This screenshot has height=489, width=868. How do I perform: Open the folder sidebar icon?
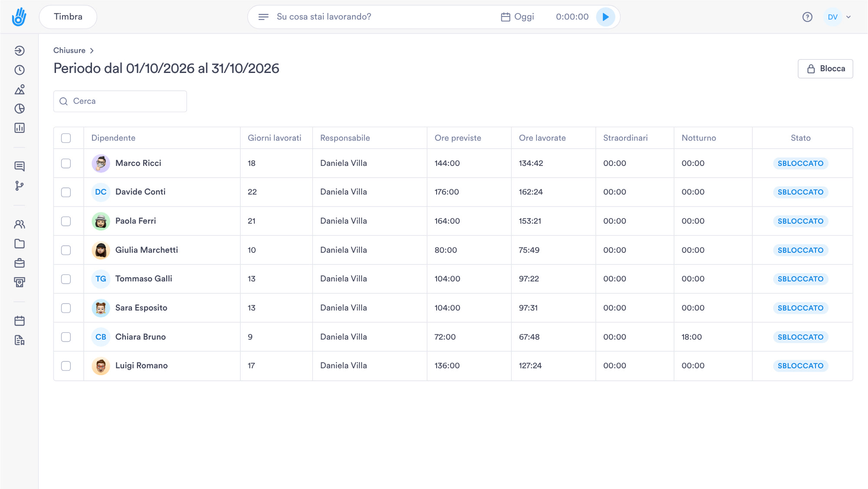(20, 244)
